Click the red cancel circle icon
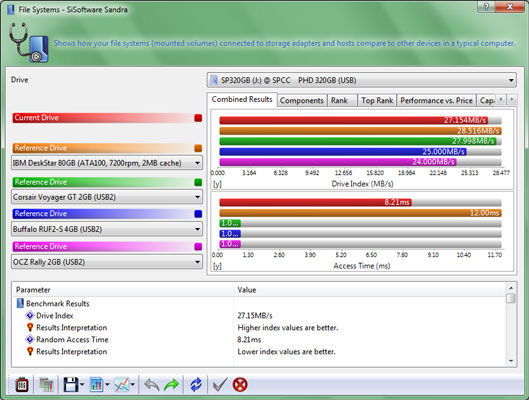 (240, 384)
